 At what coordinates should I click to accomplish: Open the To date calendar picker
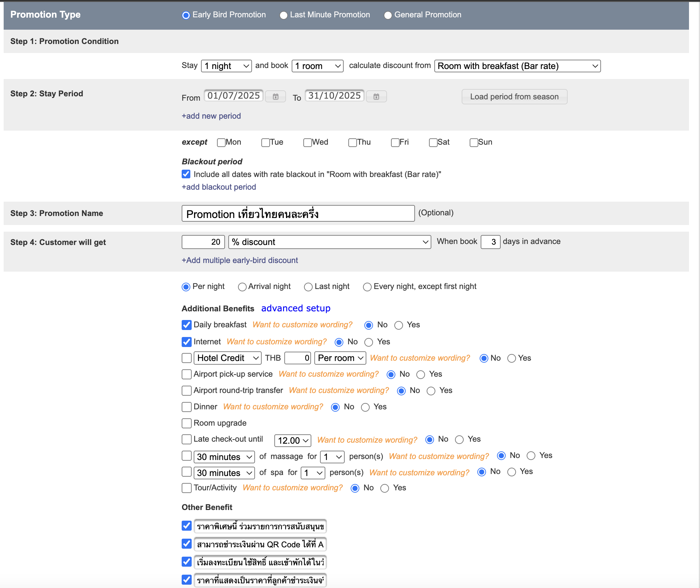376,97
